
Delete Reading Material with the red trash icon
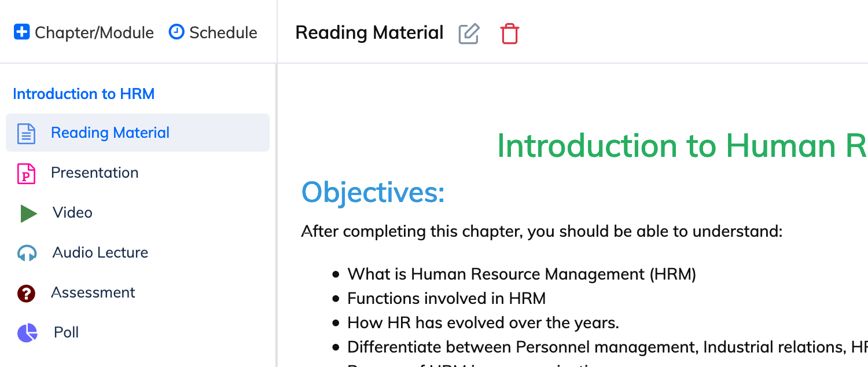pyautogui.click(x=510, y=34)
